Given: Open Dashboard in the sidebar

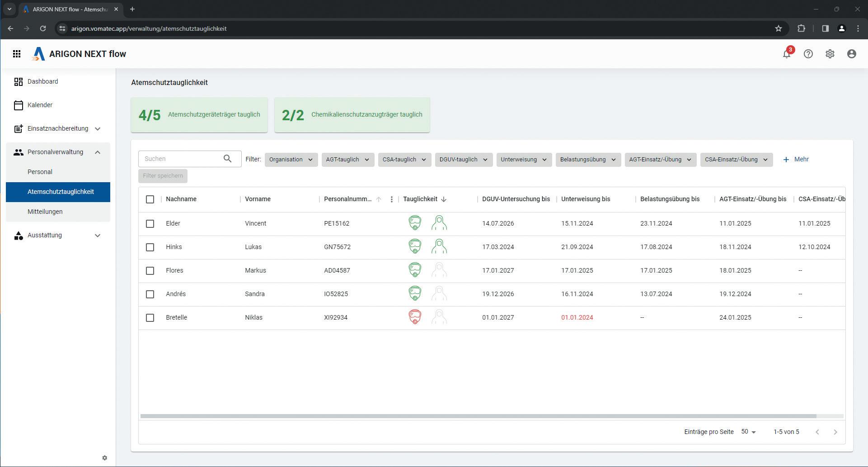Looking at the screenshot, I should click(58, 81).
